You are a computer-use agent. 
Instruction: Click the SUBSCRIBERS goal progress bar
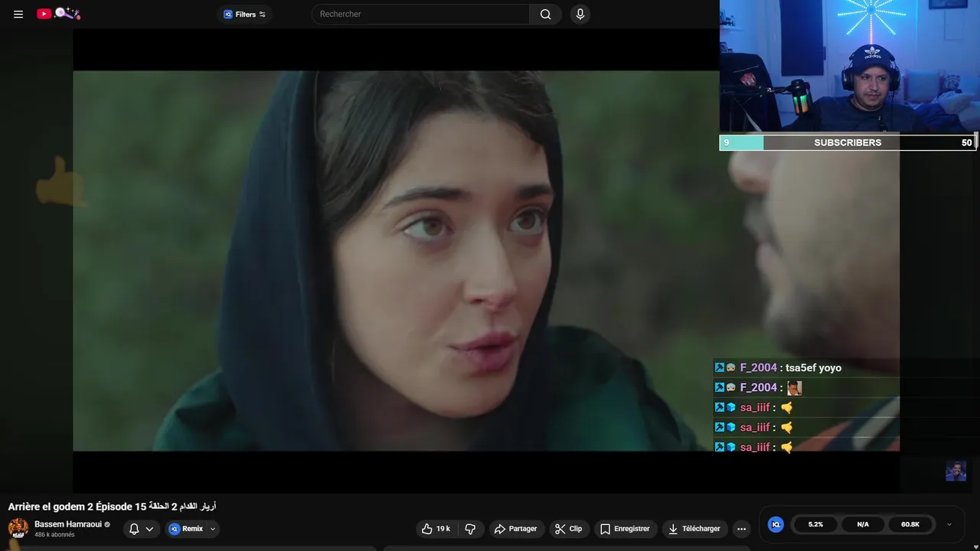pyautogui.click(x=848, y=142)
